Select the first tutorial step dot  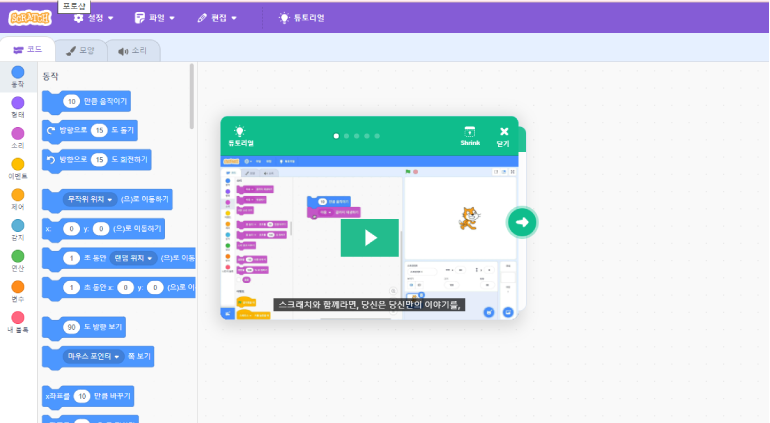336,136
